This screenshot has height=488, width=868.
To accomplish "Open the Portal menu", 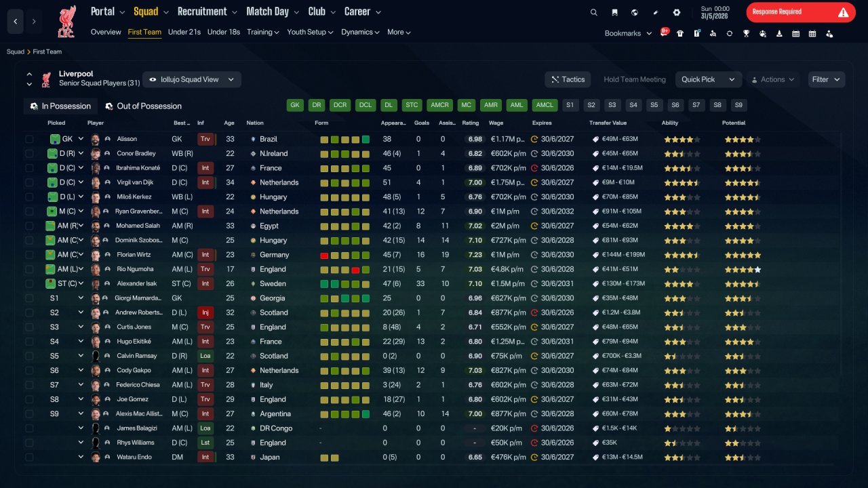I will (x=108, y=12).
